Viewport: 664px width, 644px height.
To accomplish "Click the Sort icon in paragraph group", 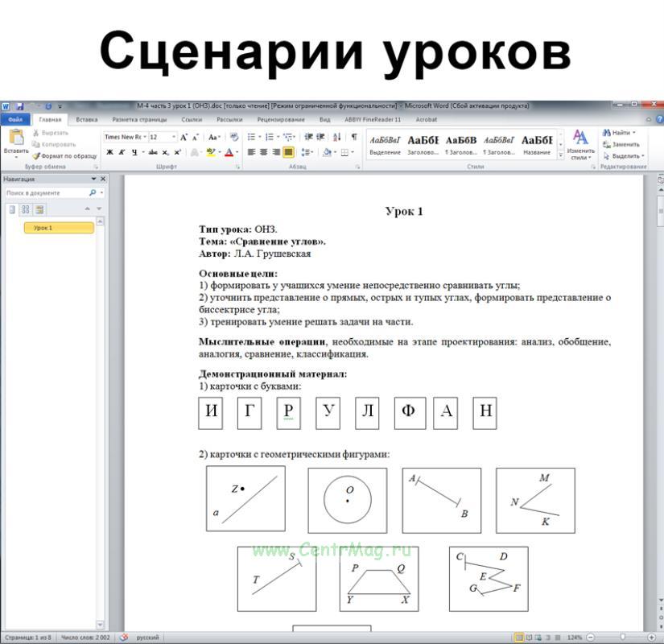I will coord(337,137).
